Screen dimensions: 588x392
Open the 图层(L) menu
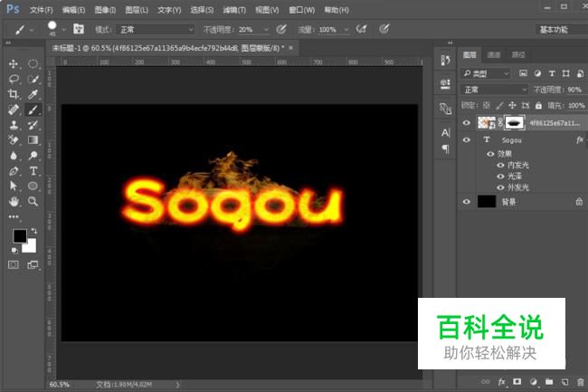(x=137, y=10)
